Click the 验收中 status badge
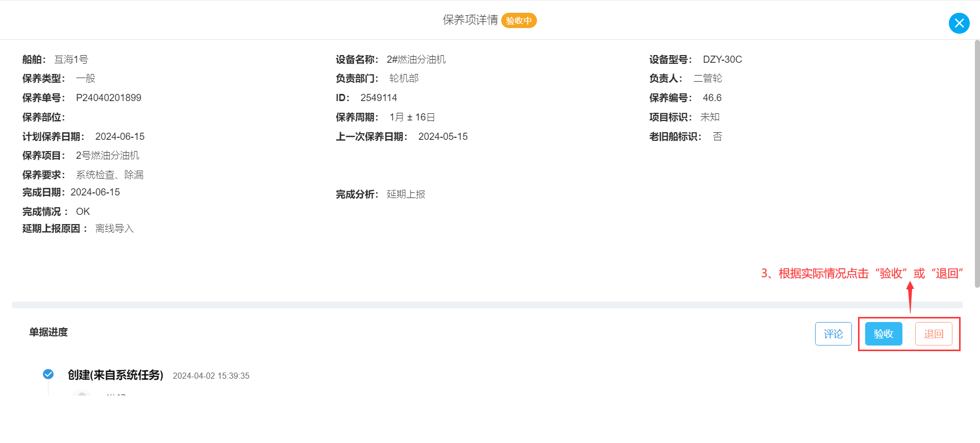Image resolution: width=980 pixels, height=443 pixels. pos(519,20)
